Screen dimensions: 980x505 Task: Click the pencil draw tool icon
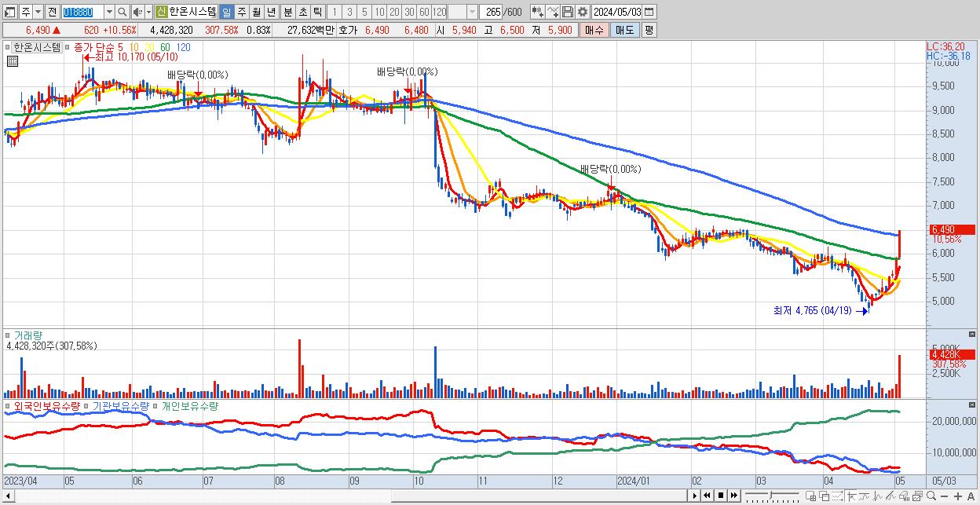(890, 496)
